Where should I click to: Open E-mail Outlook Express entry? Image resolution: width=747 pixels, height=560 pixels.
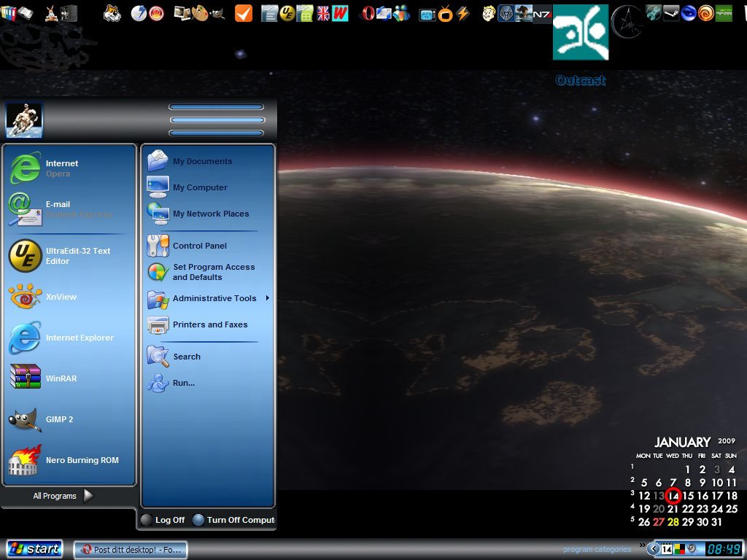(69, 209)
